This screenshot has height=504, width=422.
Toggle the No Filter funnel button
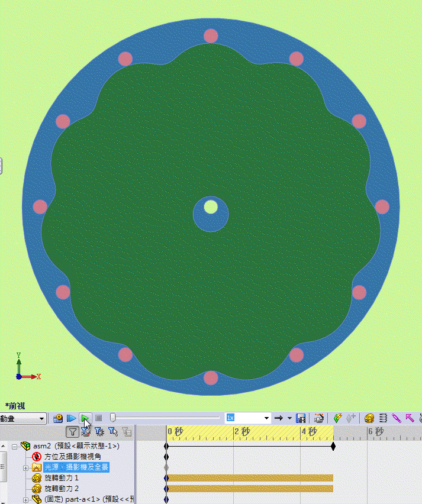pyautogui.click(x=72, y=432)
